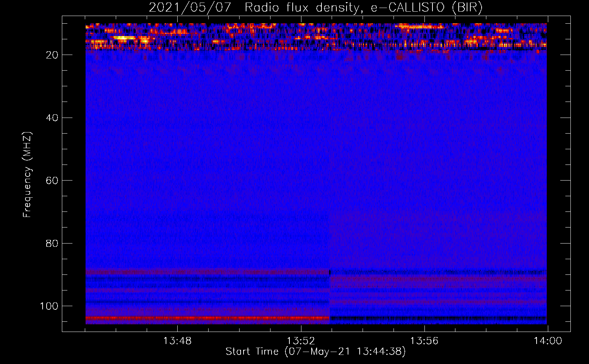Click the time tick label '13:52'

click(301, 341)
